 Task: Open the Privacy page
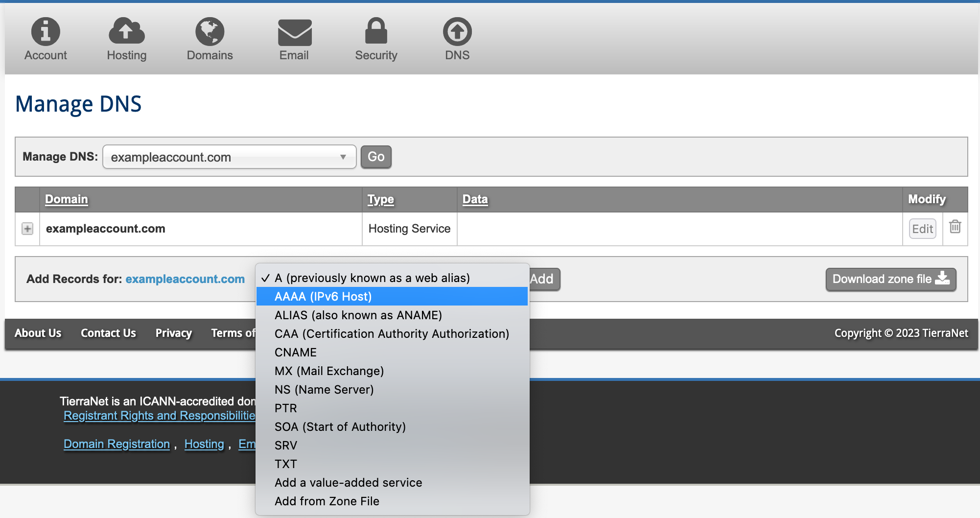pos(173,333)
